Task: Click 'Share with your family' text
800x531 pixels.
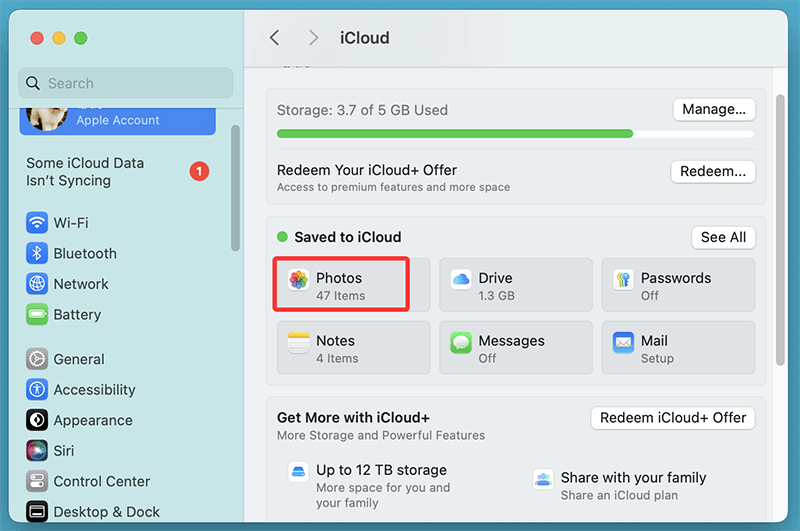Action: (633, 477)
